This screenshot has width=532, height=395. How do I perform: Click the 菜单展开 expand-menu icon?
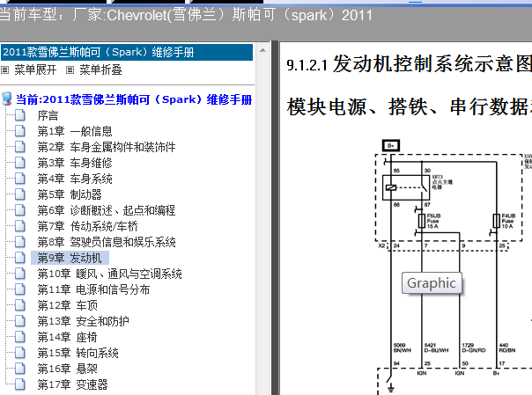point(4,70)
